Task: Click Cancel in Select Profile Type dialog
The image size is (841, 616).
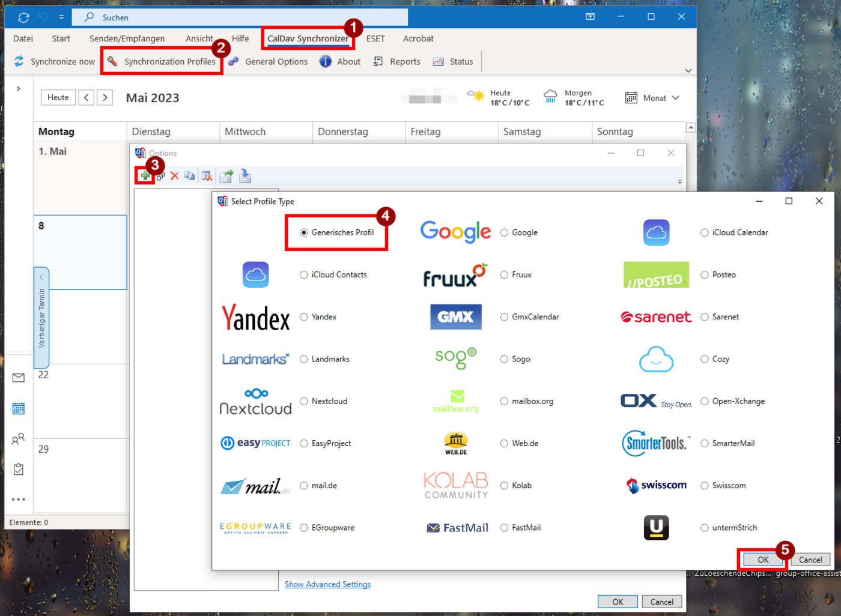Action: point(810,560)
